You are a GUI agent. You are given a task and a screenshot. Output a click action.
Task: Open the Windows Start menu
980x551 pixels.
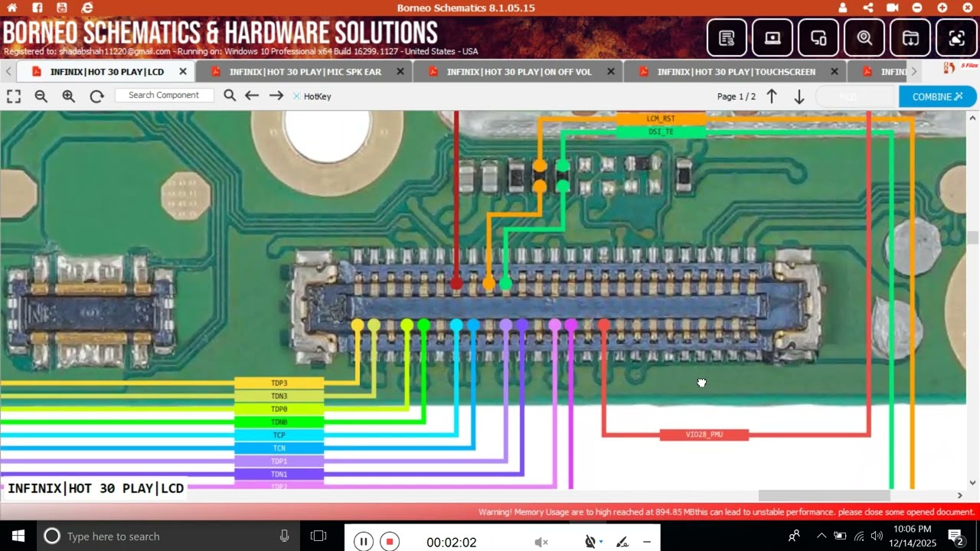pyautogui.click(x=18, y=536)
